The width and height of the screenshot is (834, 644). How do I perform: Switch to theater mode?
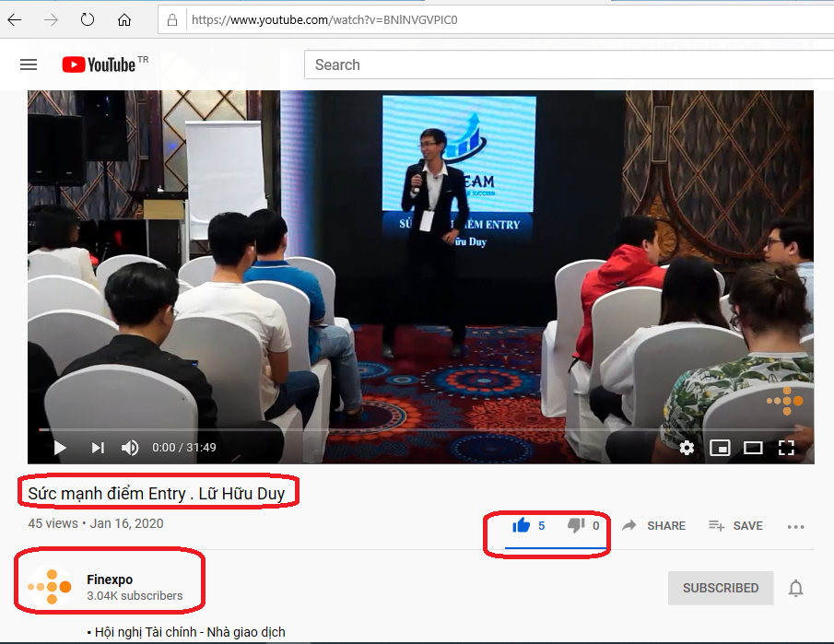pyautogui.click(x=753, y=449)
